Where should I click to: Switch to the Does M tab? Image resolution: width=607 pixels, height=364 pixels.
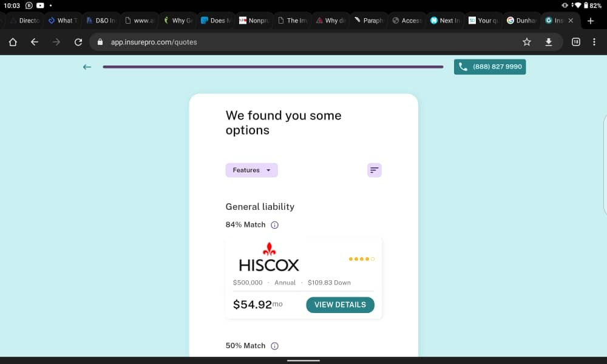point(216,21)
